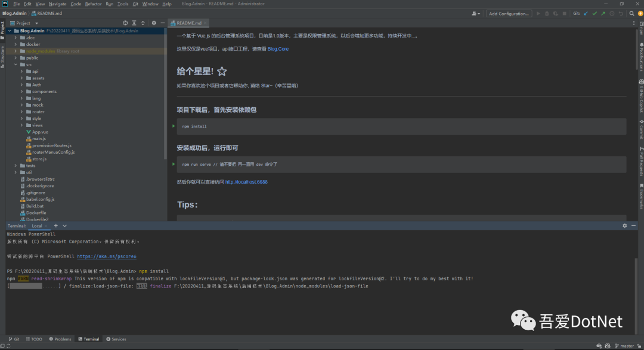Expand the public folder
Viewport: 644px width, 350px height.
[x=16, y=58]
